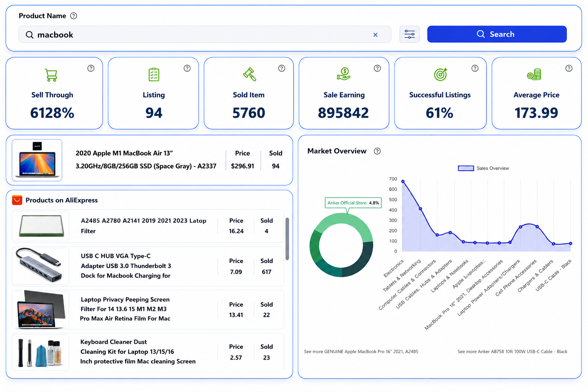This screenshot has height=392, width=588.
Task: Click the Product Name help icon
Action: tap(74, 16)
